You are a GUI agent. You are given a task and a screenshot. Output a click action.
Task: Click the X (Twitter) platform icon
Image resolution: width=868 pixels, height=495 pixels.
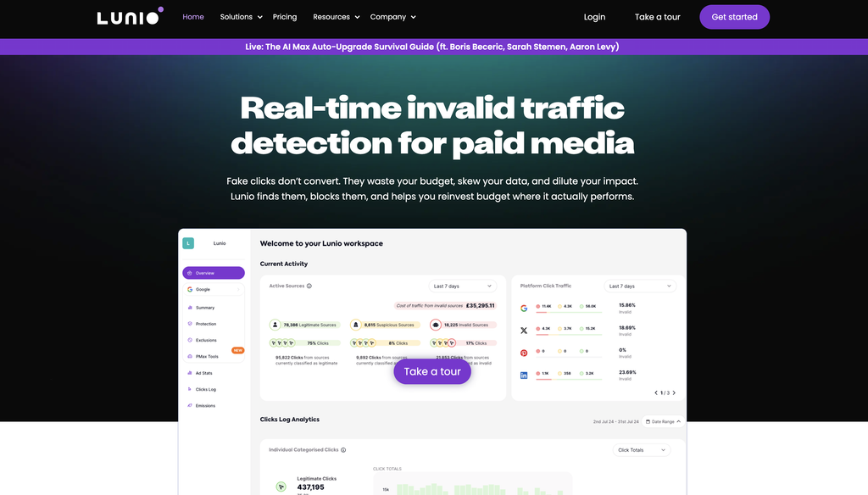coord(524,331)
